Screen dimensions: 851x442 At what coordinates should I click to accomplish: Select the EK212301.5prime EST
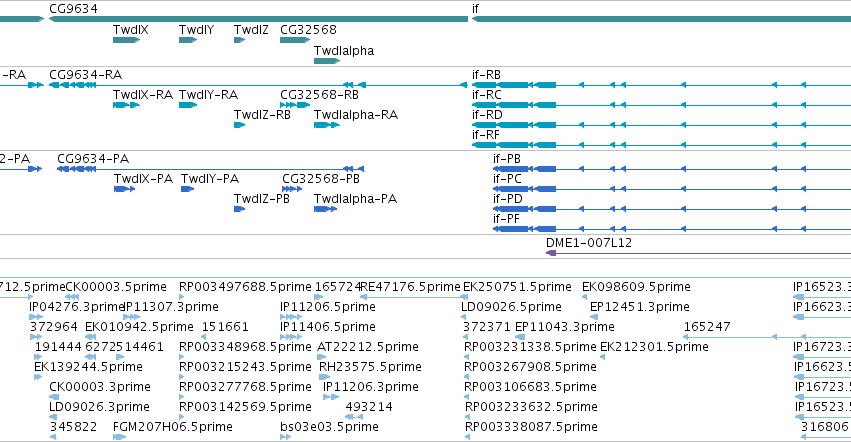pos(602,357)
